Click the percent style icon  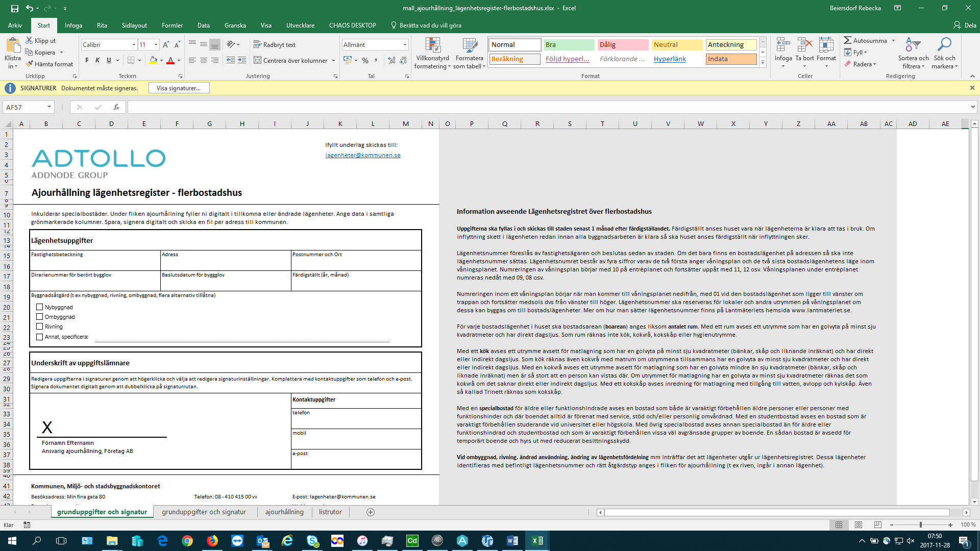point(365,60)
